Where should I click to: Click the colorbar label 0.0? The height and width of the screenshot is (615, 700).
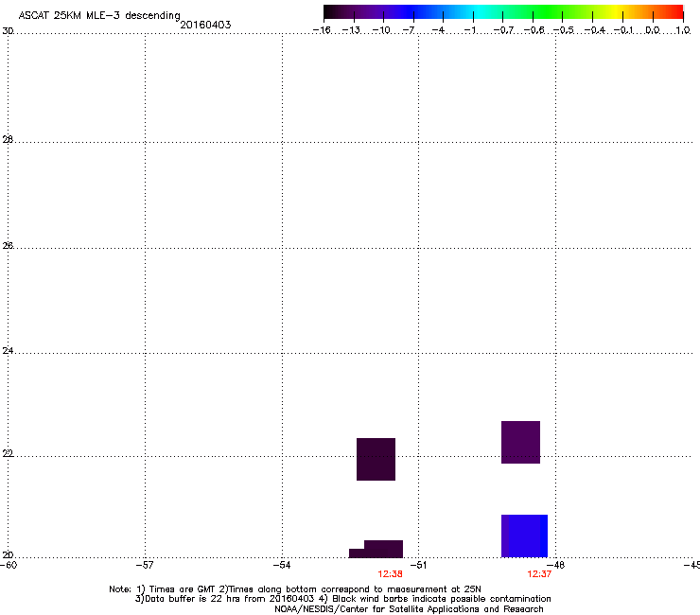click(653, 30)
